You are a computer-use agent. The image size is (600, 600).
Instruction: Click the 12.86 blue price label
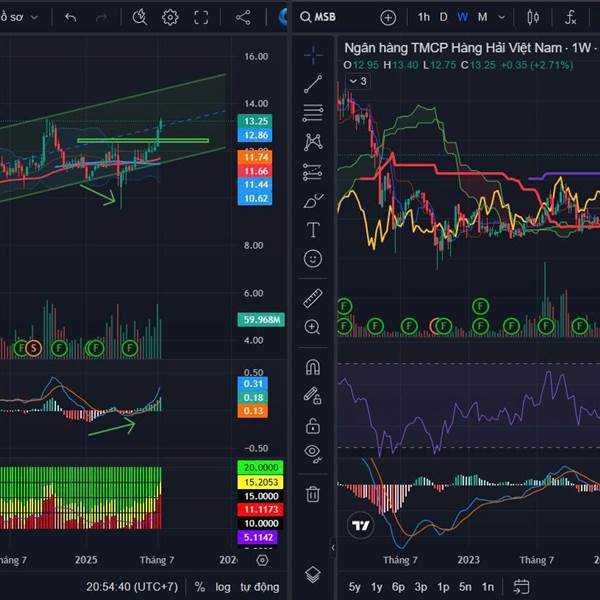(255, 135)
